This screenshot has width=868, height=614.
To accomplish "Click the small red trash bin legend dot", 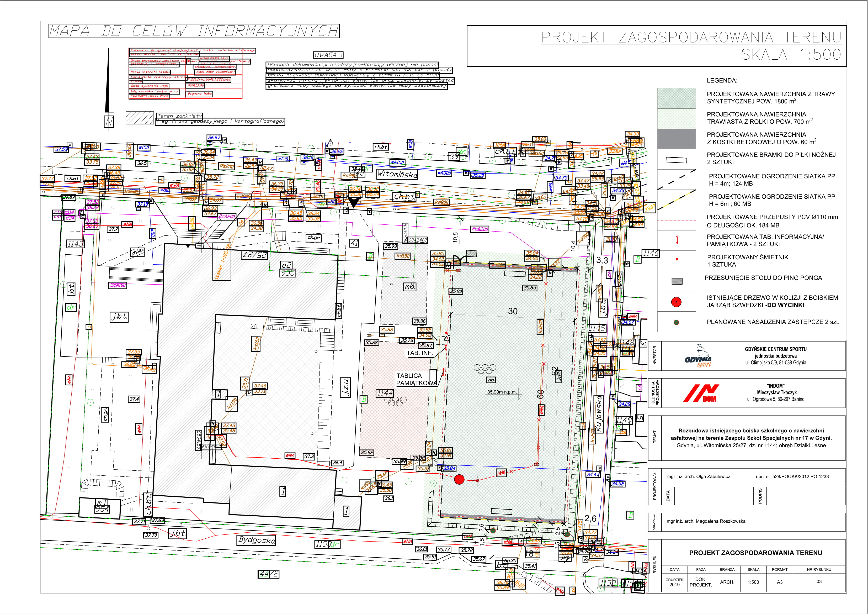I will [x=677, y=260].
